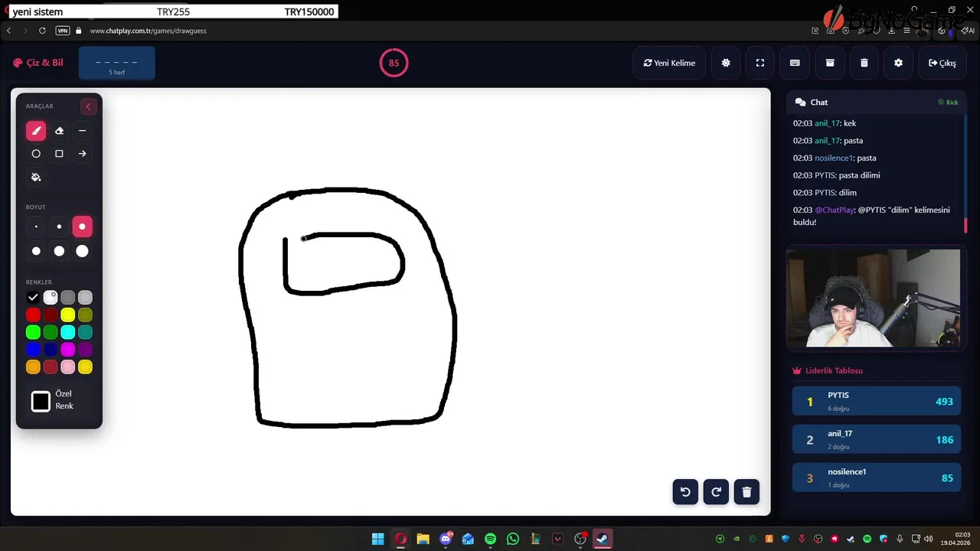Pick the orange color swatch
This screenshot has width=980, height=551.
pyautogui.click(x=33, y=367)
